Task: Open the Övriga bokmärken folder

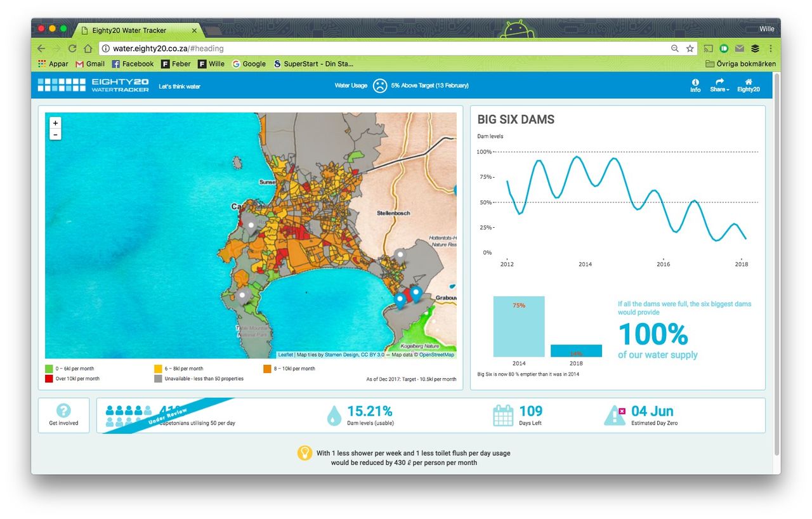Action: pyautogui.click(x=740, y=63)
